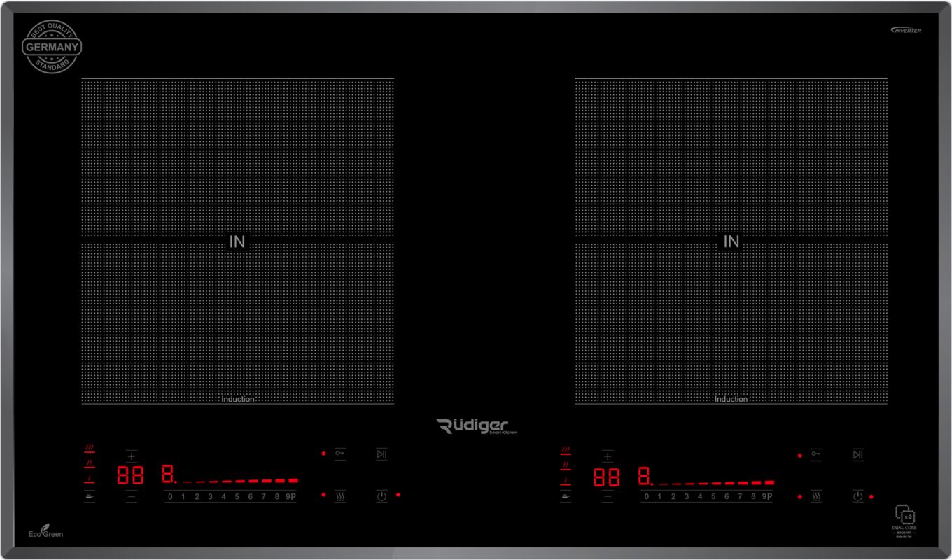The height and width of the screenshot is (560, 952).
Task: Tap the left frying pan mode icon
Action: [90, 496]
